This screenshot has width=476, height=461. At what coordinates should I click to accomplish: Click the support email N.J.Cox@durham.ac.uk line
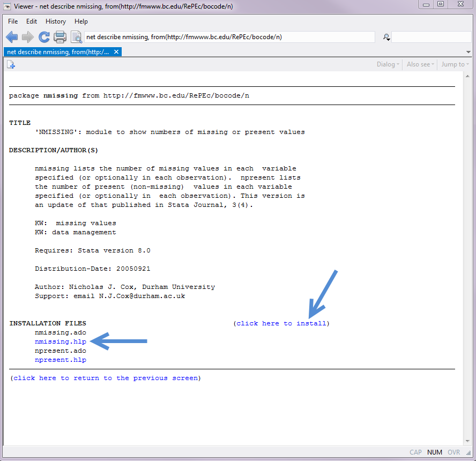[x=110, y=296]
